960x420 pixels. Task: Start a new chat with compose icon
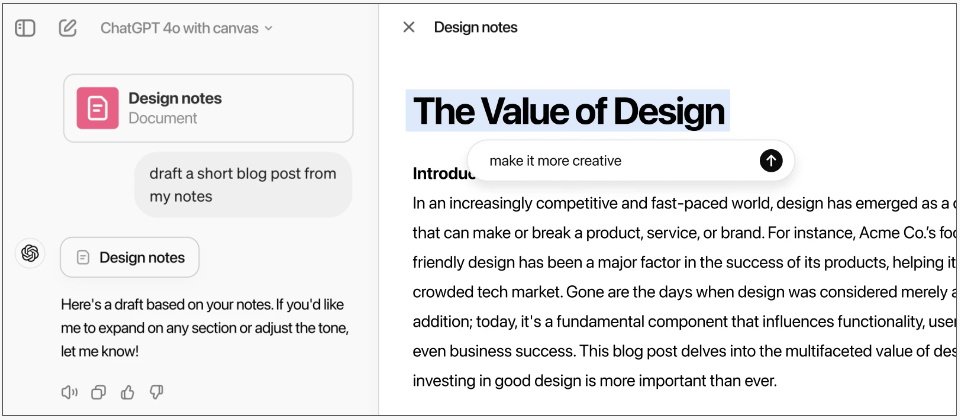click(x=67, y=28)
